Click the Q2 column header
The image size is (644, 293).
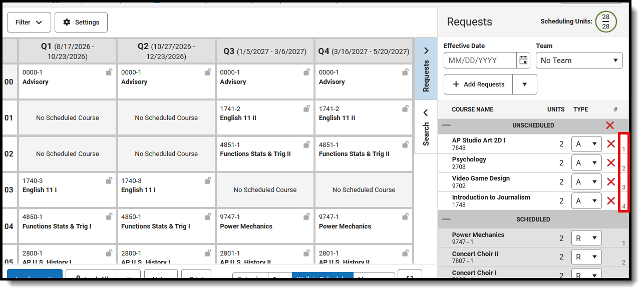166,51
